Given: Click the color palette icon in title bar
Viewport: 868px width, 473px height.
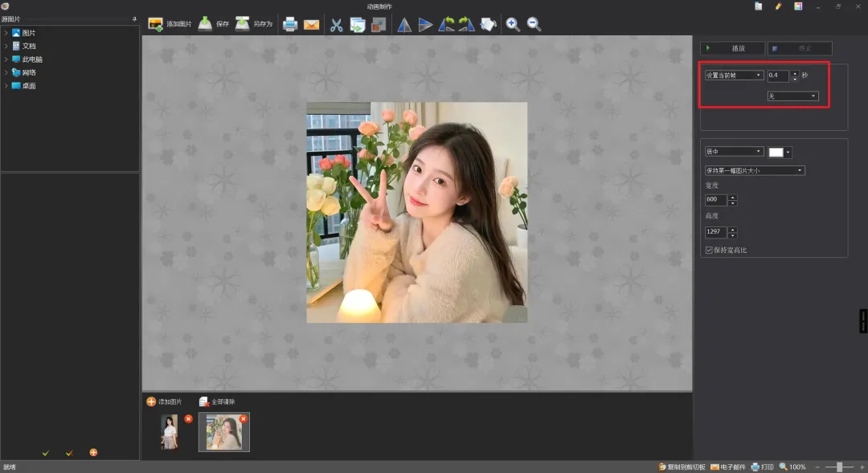Looking at the screenshot, I should 798,6.
